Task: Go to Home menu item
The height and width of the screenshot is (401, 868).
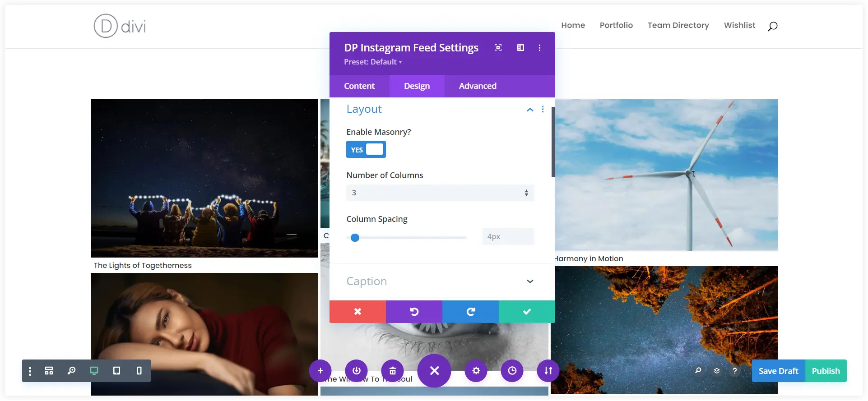Action: click(x=573, y=25)
